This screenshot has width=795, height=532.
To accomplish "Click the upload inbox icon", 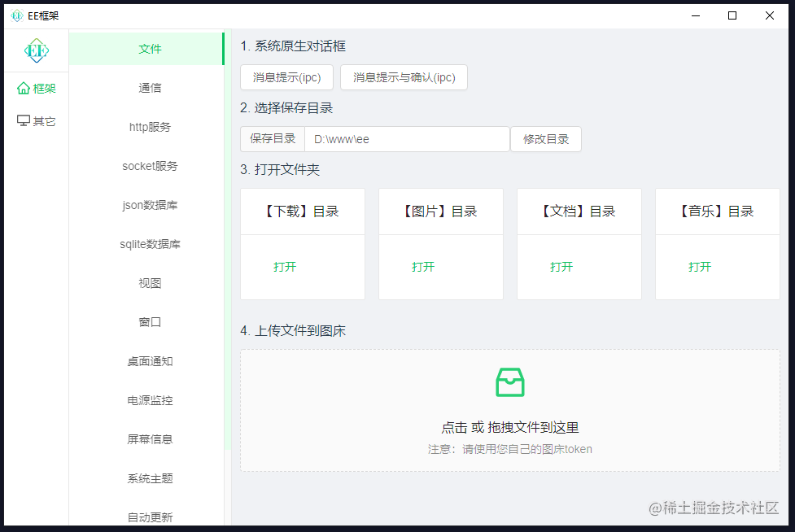I will coord(509,382).
